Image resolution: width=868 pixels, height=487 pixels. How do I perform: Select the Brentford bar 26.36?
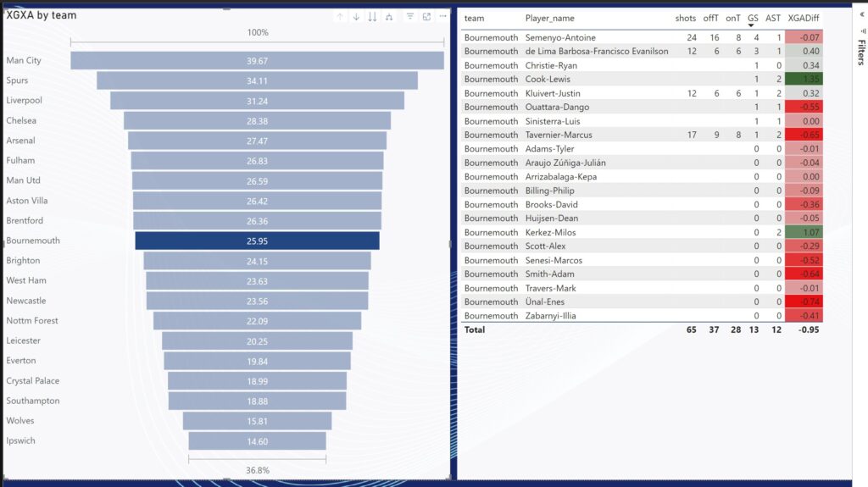point(257,221)
